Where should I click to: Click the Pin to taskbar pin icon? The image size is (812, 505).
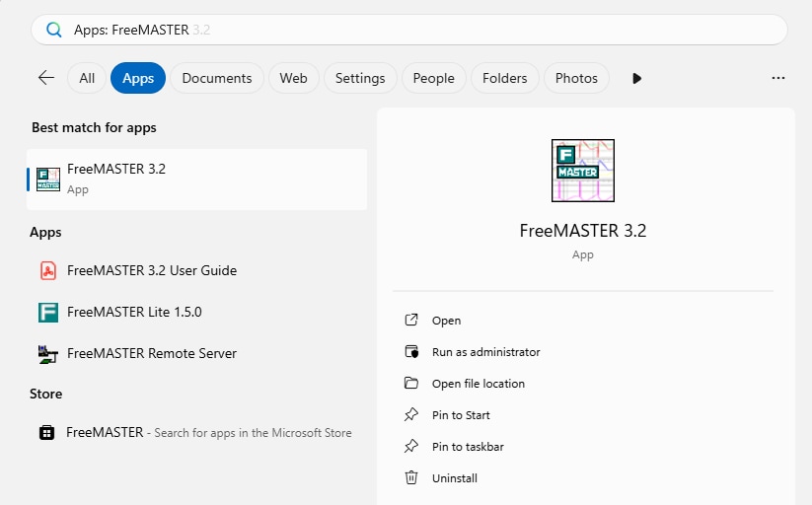(411, 446)
